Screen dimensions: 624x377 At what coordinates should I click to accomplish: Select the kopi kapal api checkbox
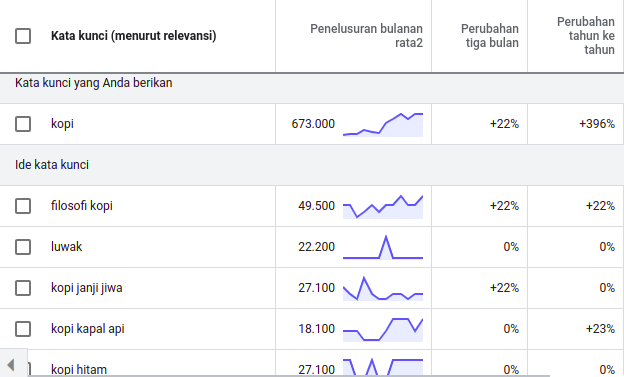[x=23, y=329]
